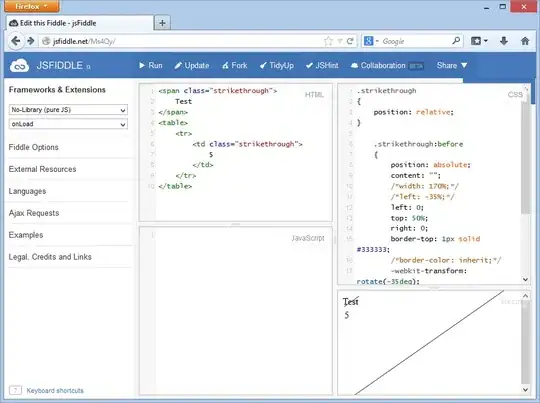Expand Legal, Credits and Links section
Viewport: 540px width, 403px height.
pos(50,257)
